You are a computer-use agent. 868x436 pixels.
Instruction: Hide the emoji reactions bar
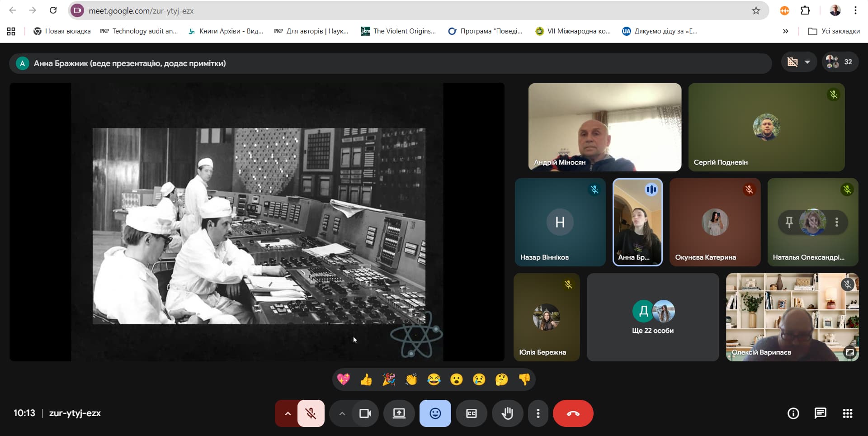click(435, 413)
